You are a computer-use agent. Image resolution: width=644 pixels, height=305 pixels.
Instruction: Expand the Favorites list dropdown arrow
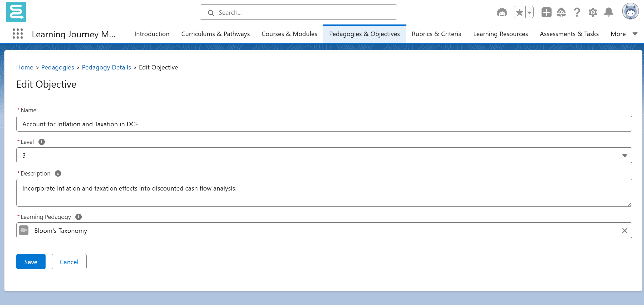[x=529, y=12]
